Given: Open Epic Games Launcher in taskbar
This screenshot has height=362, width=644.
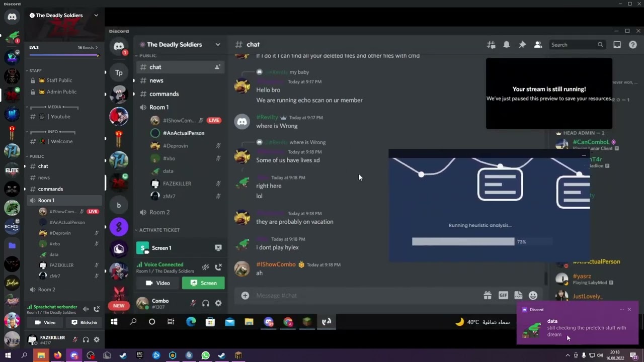Looking at the screenshot, I should (x=140, y=355).
